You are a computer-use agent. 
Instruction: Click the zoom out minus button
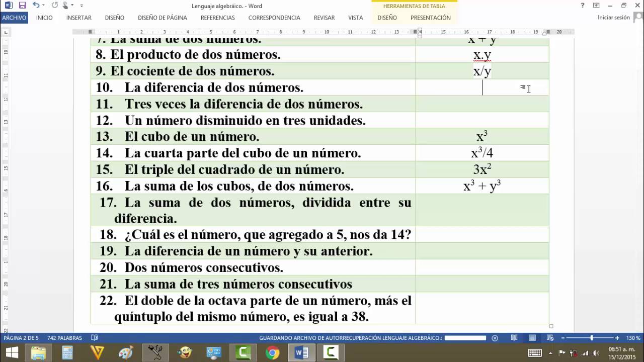(x=563, y=338)
